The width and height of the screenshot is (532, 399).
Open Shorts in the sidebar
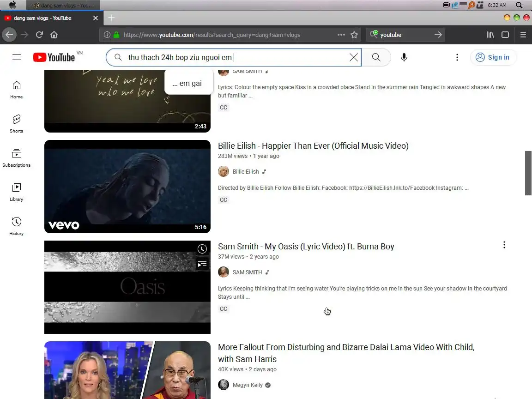point(16,124)
